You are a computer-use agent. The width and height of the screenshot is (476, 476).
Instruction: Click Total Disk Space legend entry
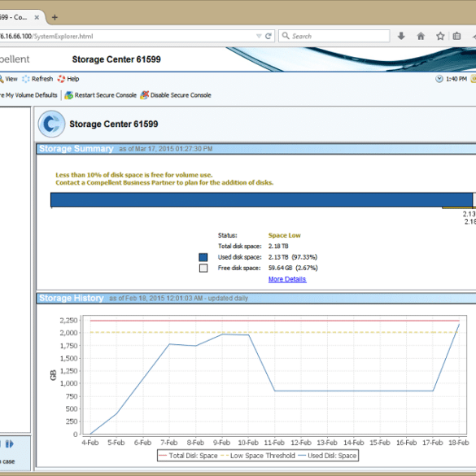click(188, 456)
